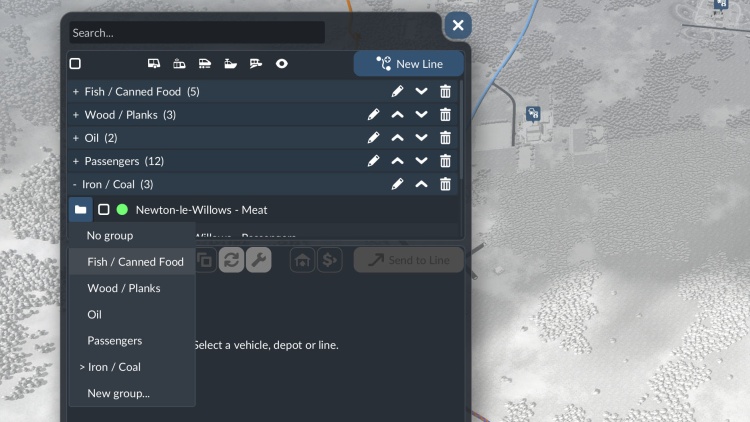Image resolution: width=750 pixels, height=422 pixels.
Task: Rename Fish / Canned Food group with pencil
Action: pos(397,91)
